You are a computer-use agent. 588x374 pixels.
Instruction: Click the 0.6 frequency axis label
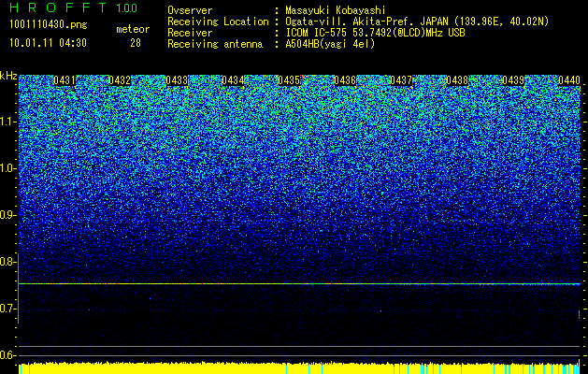point(7,355)
